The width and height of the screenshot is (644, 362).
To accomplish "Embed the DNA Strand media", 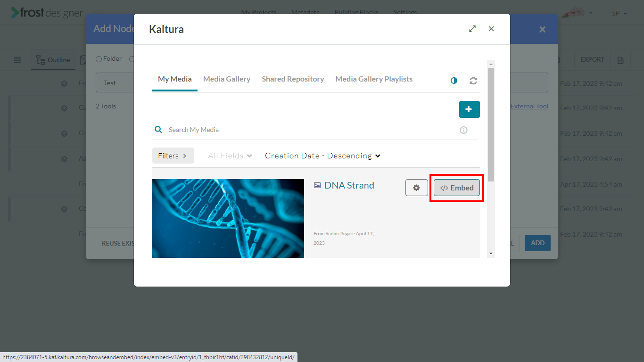I will [x=456, y=188].
